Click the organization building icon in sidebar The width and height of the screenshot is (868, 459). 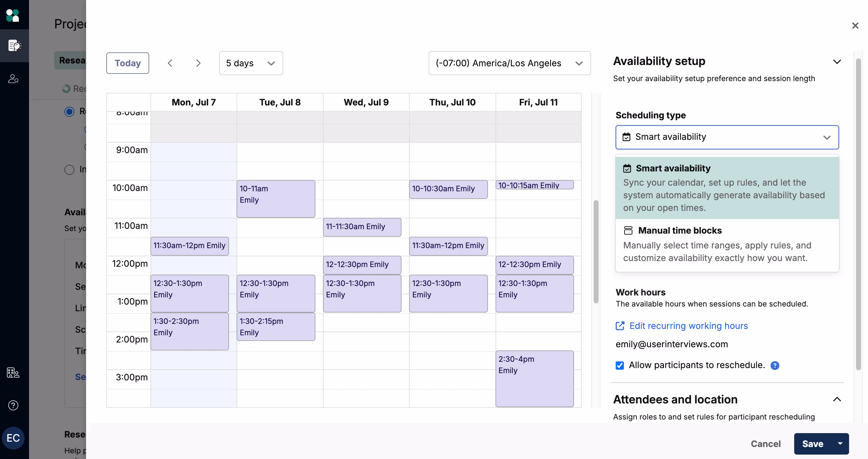(x=13, y=372)
